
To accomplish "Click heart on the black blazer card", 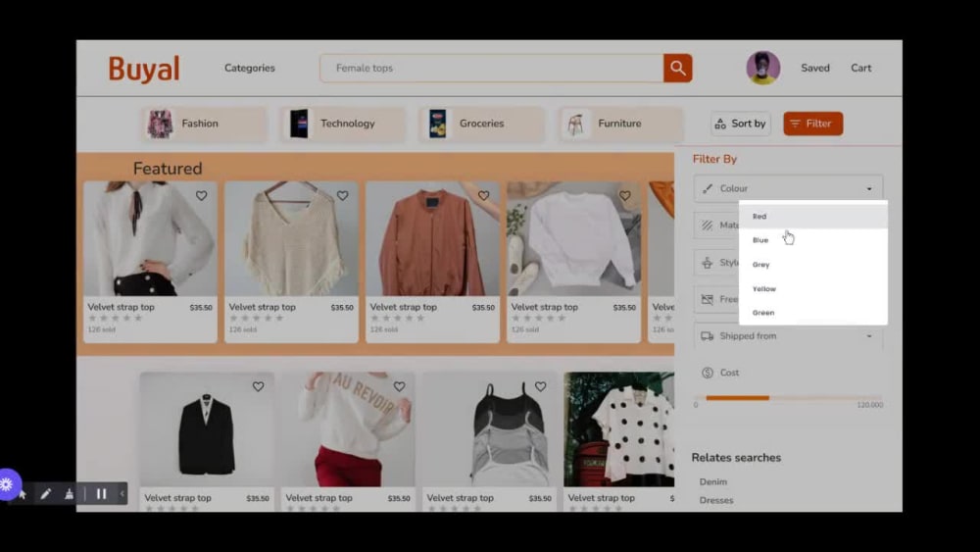I will (258, 387).
